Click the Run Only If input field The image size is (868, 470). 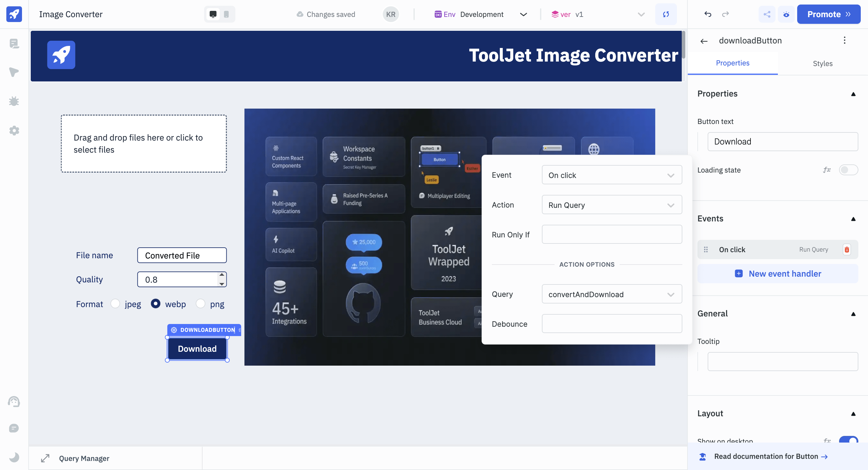click(x=612, y=234)
